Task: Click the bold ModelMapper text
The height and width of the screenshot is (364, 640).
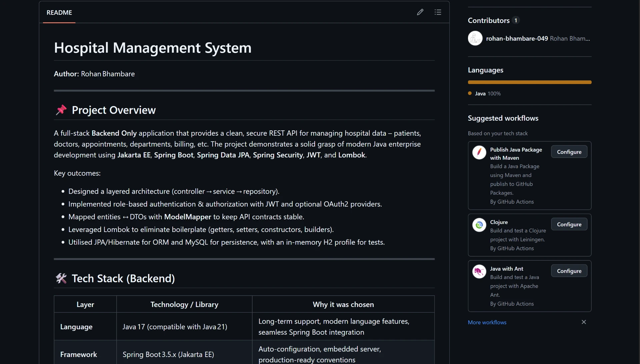Action: point(188,217)
